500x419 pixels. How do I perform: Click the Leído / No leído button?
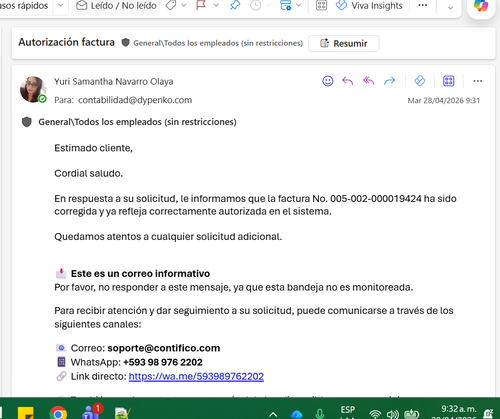coord(116,6)
